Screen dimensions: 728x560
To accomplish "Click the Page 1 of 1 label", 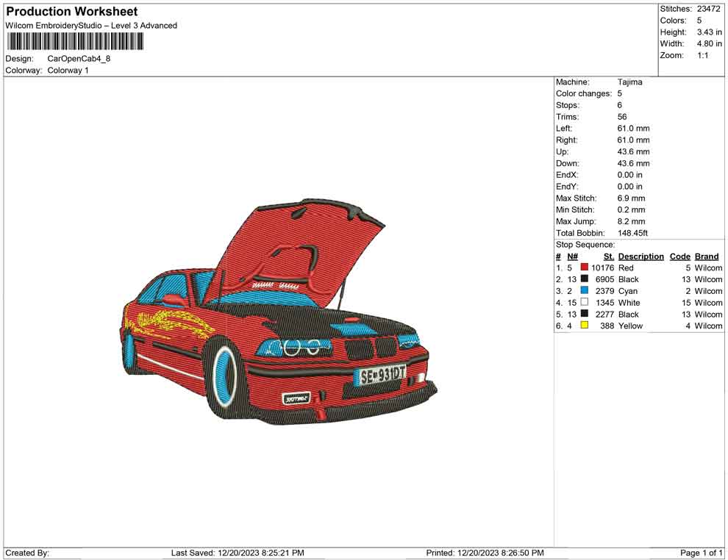I will tap(701, 553).
